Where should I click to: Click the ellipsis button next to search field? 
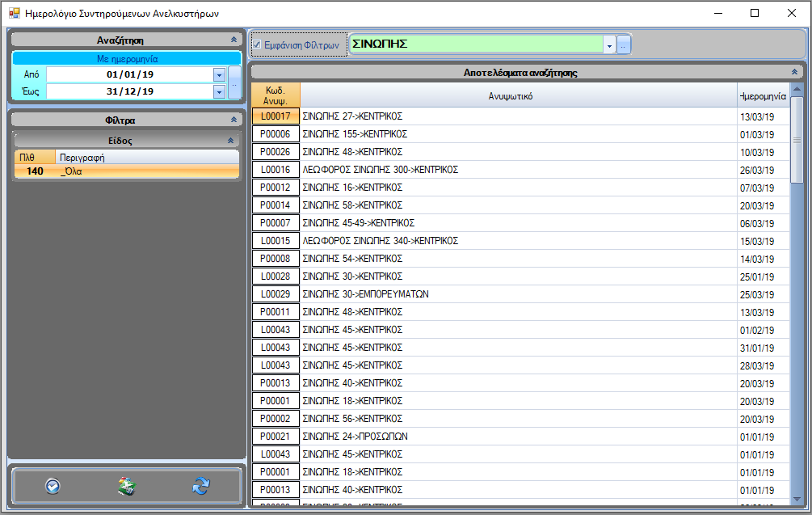tap(624, 45)
